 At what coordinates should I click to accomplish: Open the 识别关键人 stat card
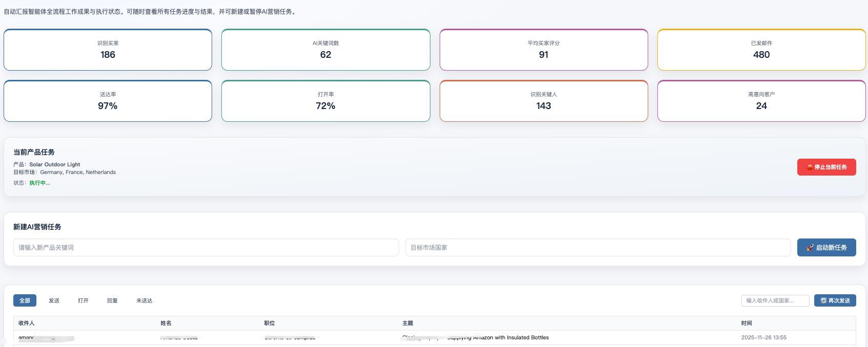tap(544, 101)
